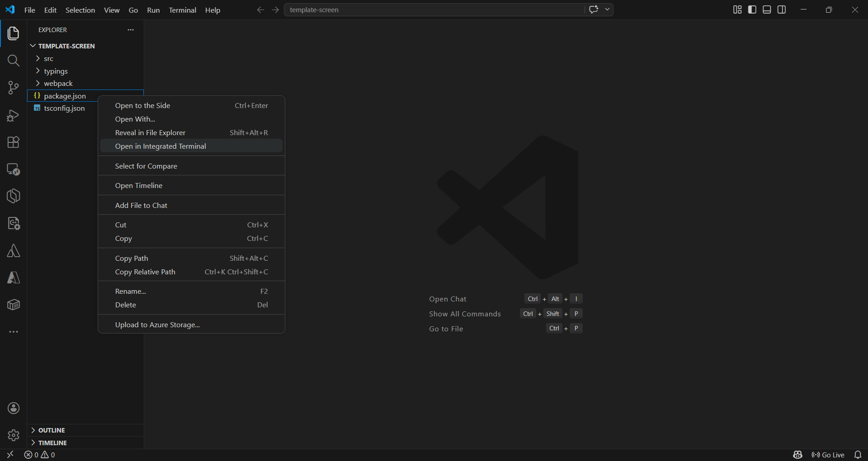This screenshot has width=868, height=461.
Task: Open the Azure icon in activity bar
Action: (13, 278)
